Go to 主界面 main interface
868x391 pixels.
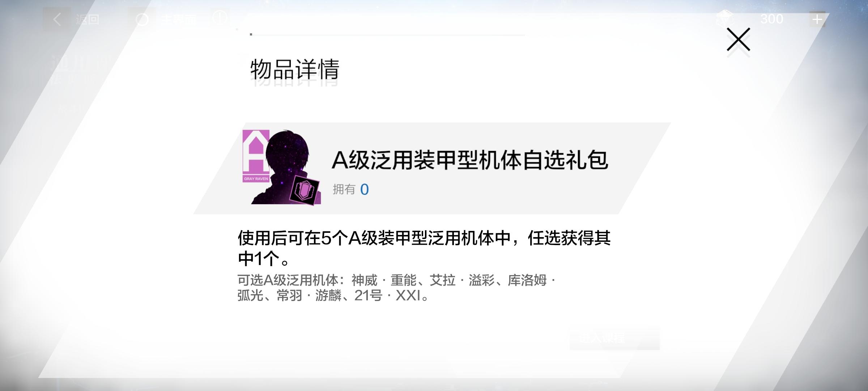[x=178, y=19]
